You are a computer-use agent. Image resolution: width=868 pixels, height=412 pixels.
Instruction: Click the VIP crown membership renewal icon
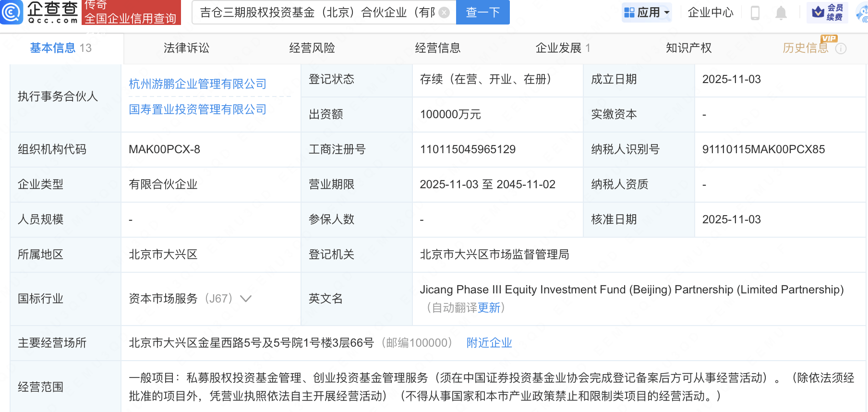pyautogui.click(x=818, y=12)
